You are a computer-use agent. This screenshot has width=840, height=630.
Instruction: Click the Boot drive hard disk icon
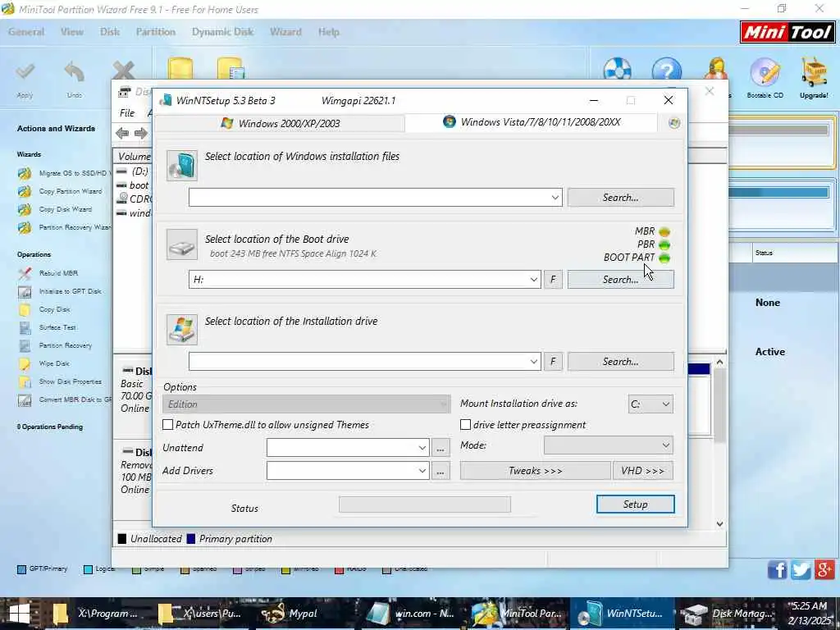[181, 244]
